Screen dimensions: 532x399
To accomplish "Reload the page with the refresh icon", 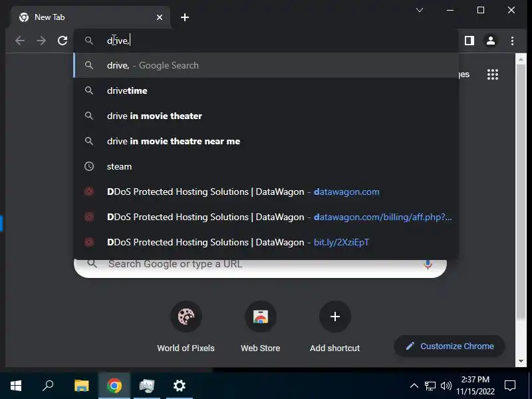I will [x=63, y=41].
